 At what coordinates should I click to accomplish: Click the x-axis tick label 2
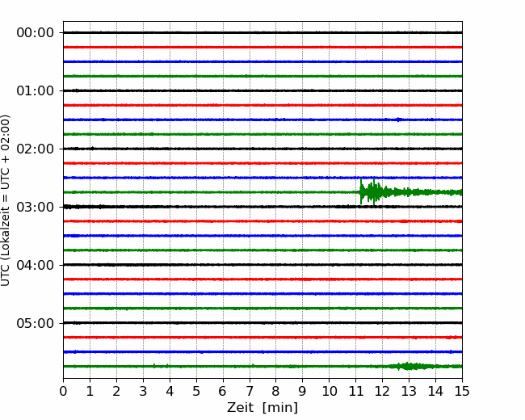click(x=116, y=391)
